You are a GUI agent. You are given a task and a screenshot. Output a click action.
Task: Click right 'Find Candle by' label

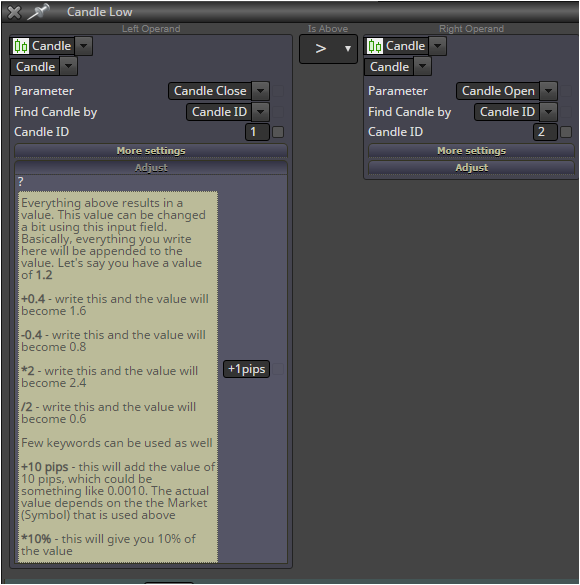click(x=410, y=112)
